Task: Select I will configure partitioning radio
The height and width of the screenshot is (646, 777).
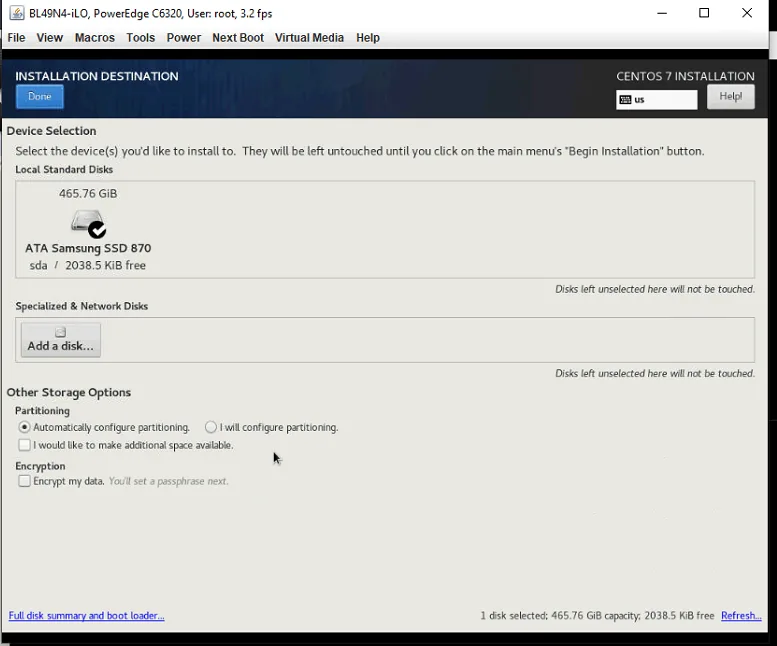Action: tap(211, 427)
